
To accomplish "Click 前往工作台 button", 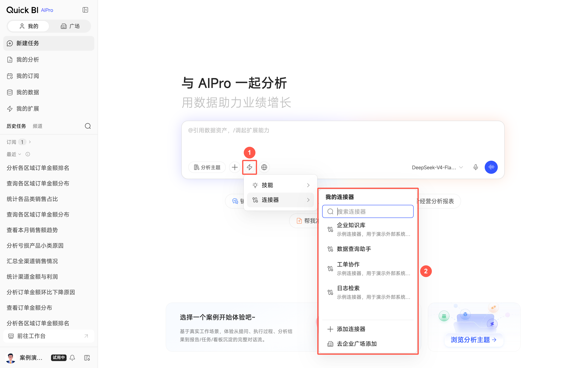I will point(49,336).
